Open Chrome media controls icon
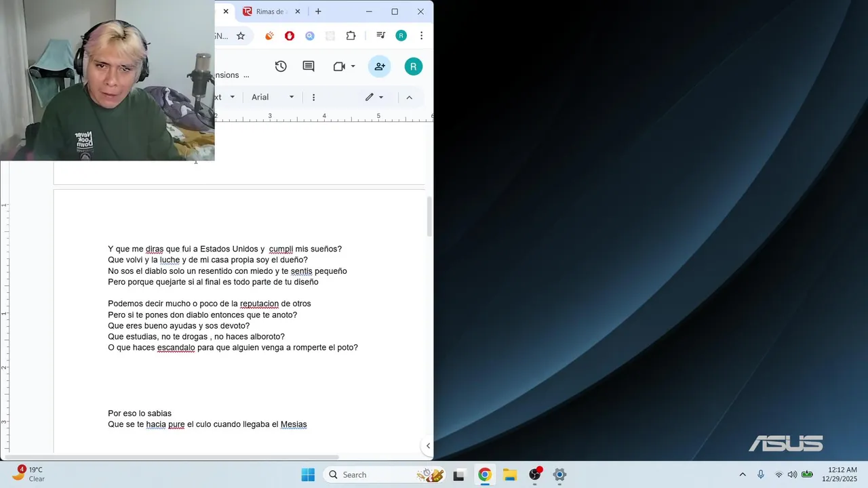This screenshot has height=488, width=868. point(381,36)
